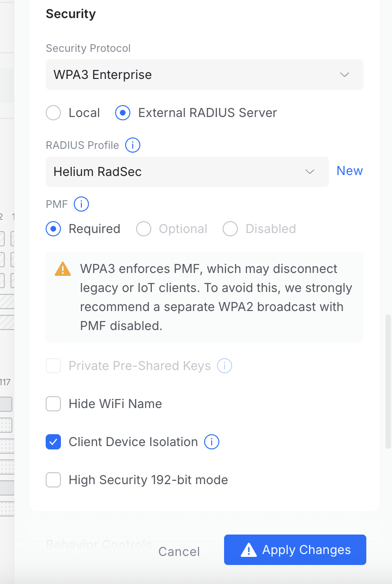The width and height of the screenshot is (392, 584).
Task: Click the RADIUS Profile info icon
Action: (133, 145)
